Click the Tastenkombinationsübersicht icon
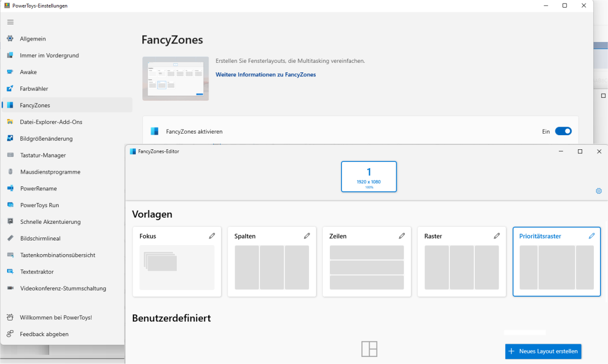 (x=10, y=255)
